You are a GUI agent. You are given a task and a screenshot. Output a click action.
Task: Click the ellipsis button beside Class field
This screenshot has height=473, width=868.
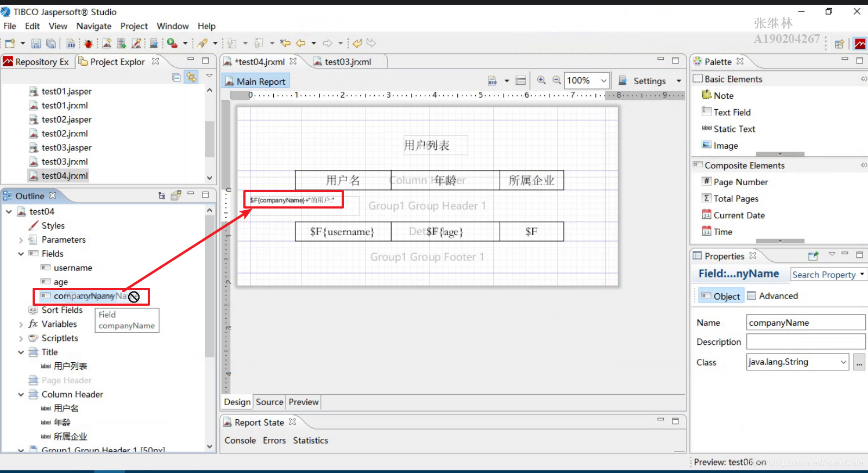click(x=859, y=362)
